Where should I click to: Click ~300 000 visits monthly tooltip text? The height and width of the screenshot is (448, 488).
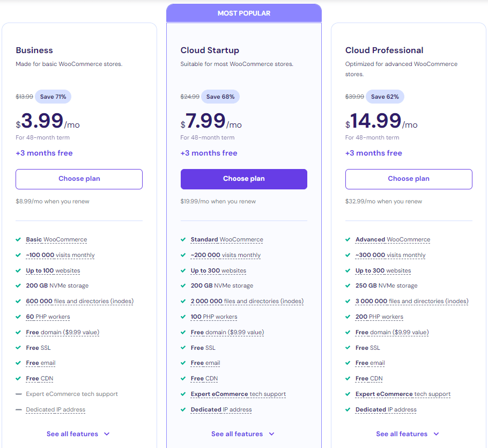click(390, 255)
